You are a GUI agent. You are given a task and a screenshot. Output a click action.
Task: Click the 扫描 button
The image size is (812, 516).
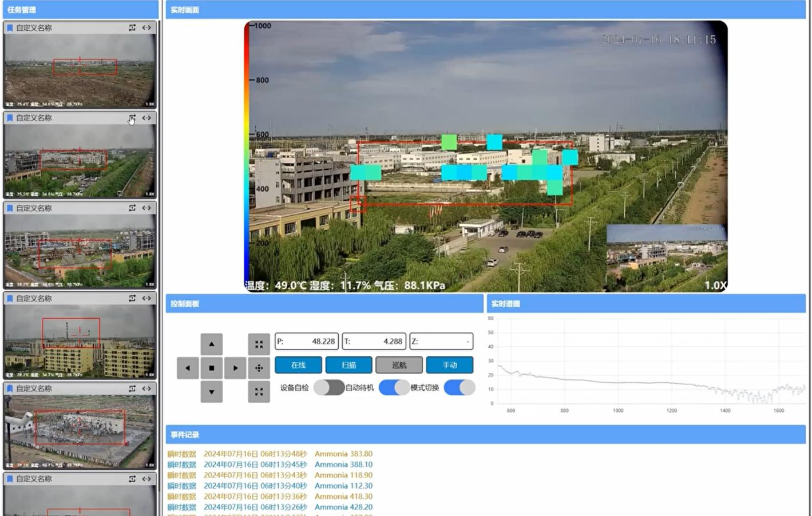[348, 365]
